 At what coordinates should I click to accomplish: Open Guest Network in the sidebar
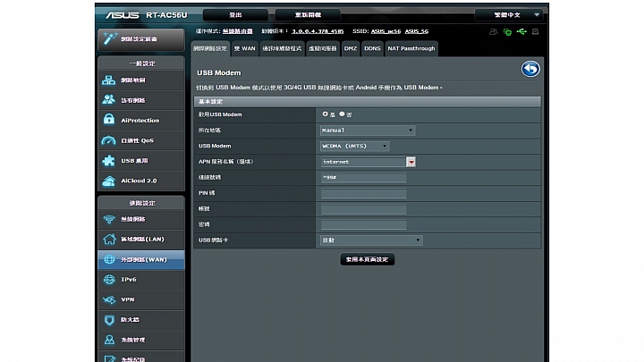point(141,100)
